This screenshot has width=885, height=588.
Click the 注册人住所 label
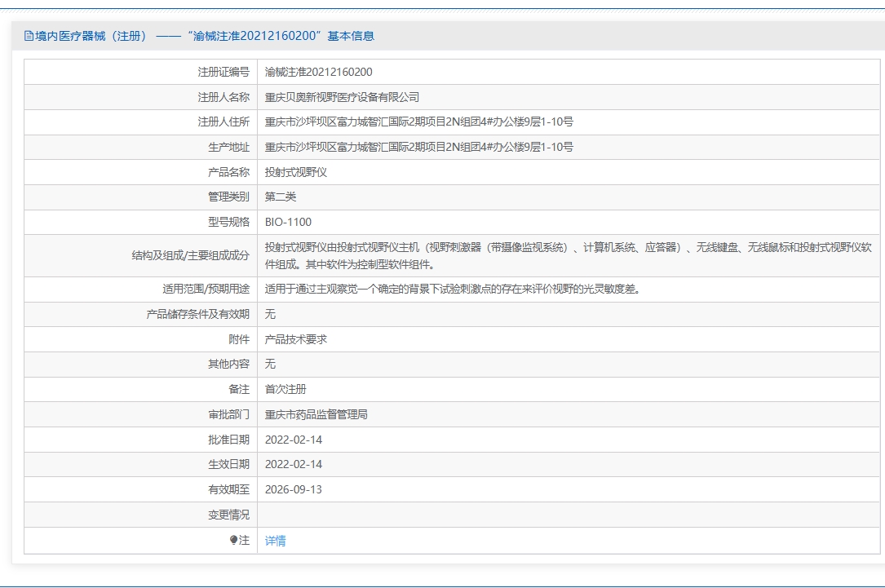point(223,122)
